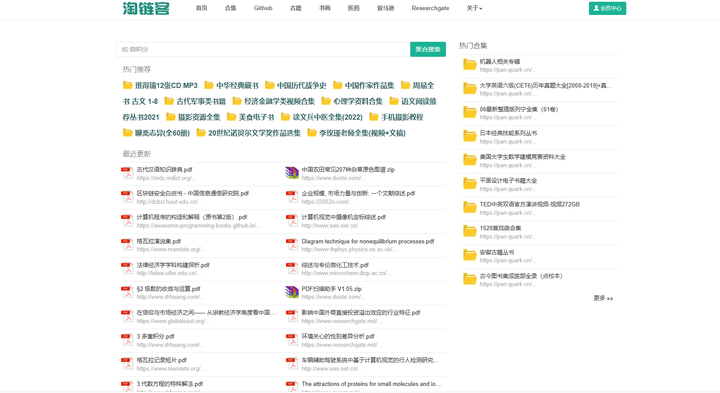Open the 淘链客 site logo
This screenshot has width=720, height=393.
[146, 8]
